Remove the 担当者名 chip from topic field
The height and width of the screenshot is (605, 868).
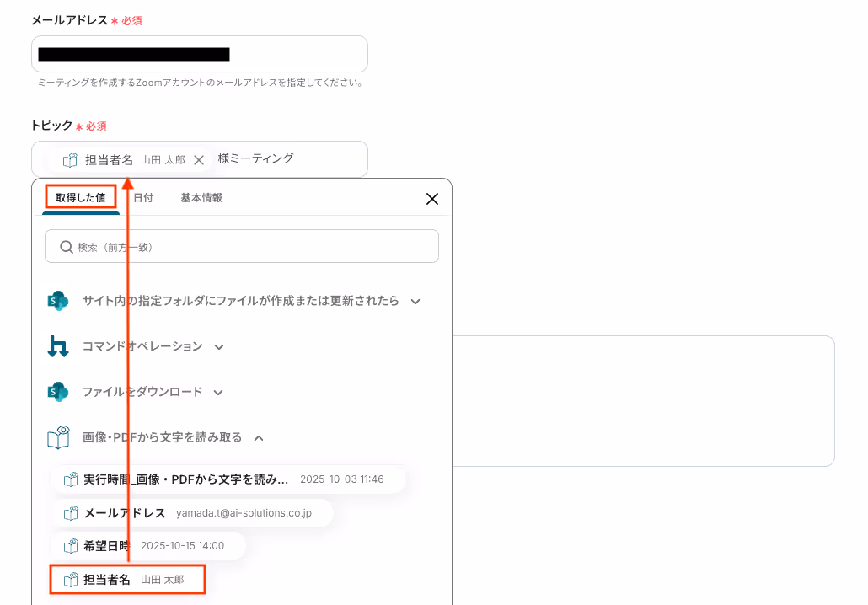199,160
